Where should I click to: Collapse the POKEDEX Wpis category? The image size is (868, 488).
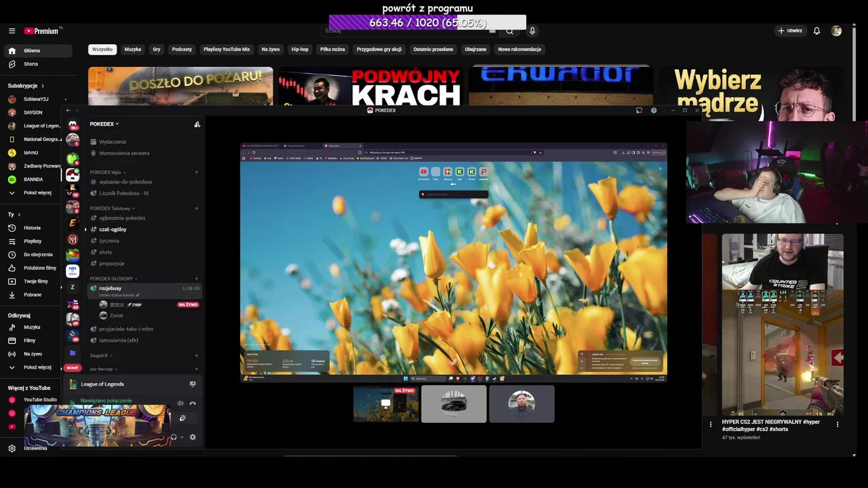[x=107, y=172]
